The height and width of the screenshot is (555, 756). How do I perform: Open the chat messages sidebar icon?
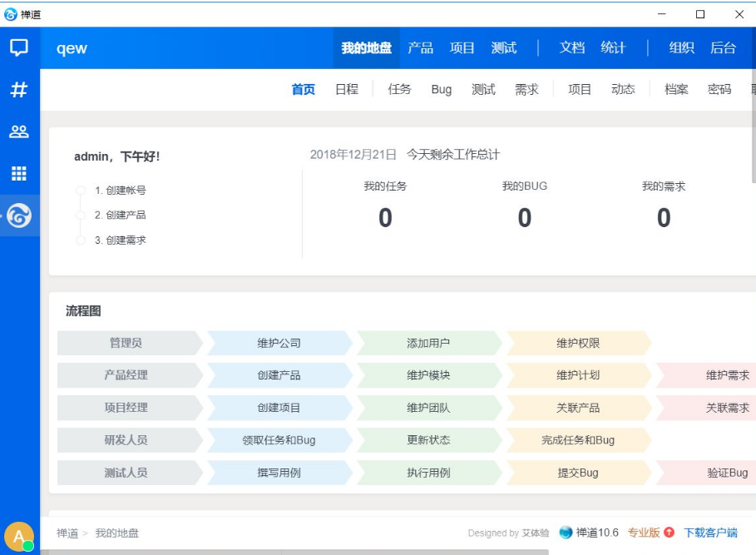(19, 47)
